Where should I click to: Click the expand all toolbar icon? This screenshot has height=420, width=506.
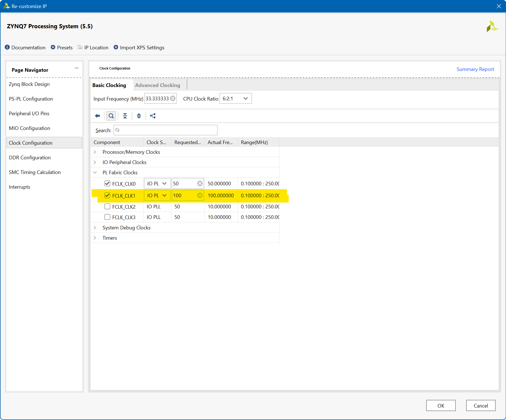pyautogui.click(x=139, y=116)
